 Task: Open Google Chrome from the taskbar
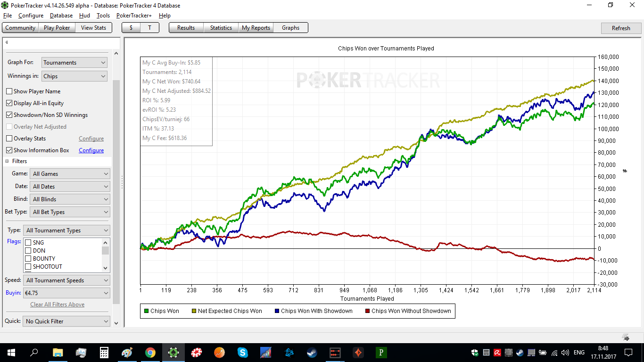pos(150,352)
